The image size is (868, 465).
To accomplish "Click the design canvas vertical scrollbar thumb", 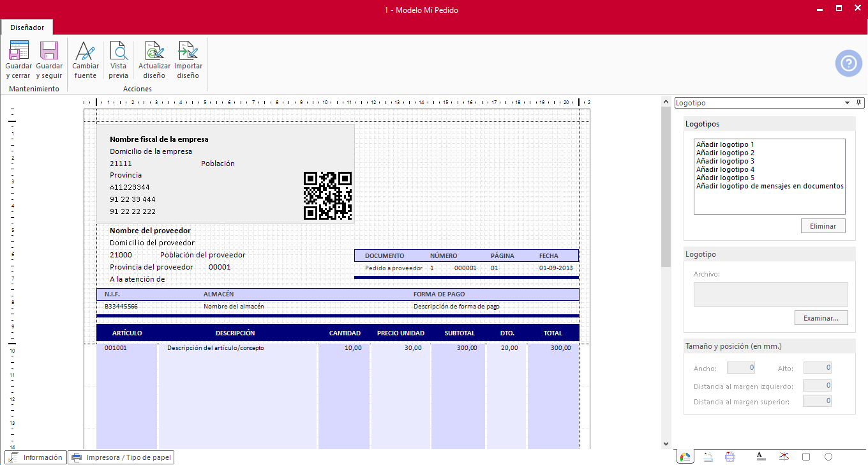I will 666,185.
